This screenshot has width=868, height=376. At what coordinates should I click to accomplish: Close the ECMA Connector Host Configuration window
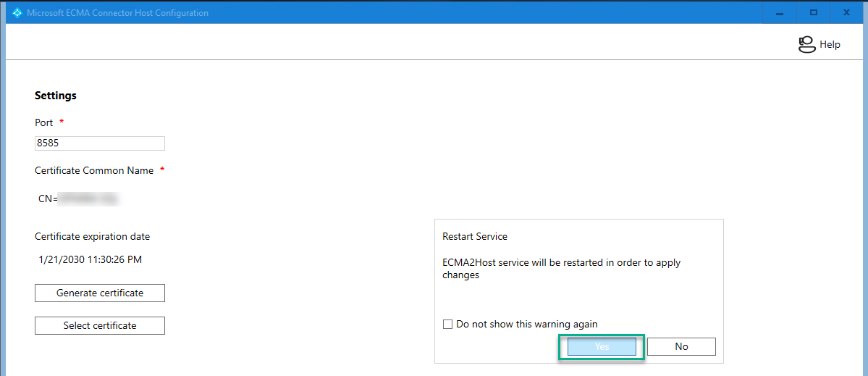[846, 13]
